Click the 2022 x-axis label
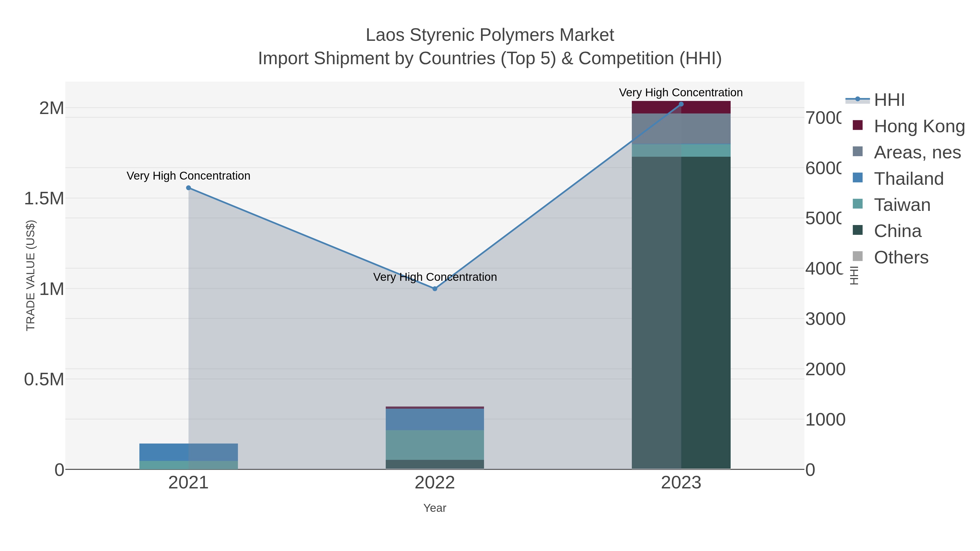 point(435,483)
